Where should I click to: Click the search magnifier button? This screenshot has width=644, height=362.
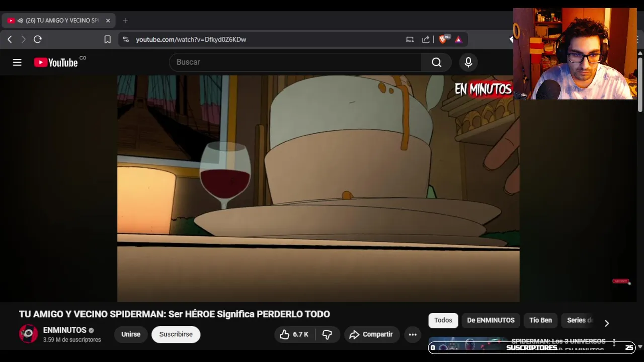click(x=436, y=62)
